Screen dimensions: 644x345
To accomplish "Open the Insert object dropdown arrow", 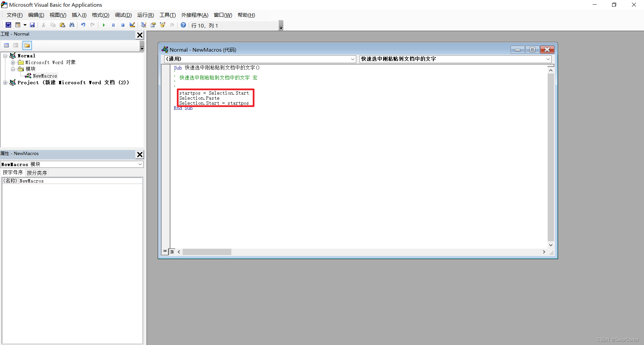I will [25, 25].
